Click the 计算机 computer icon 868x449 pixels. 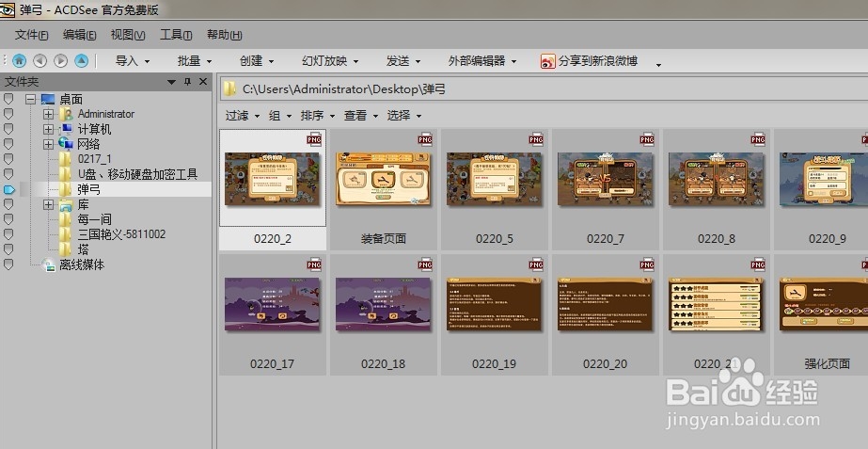(67, 129)
